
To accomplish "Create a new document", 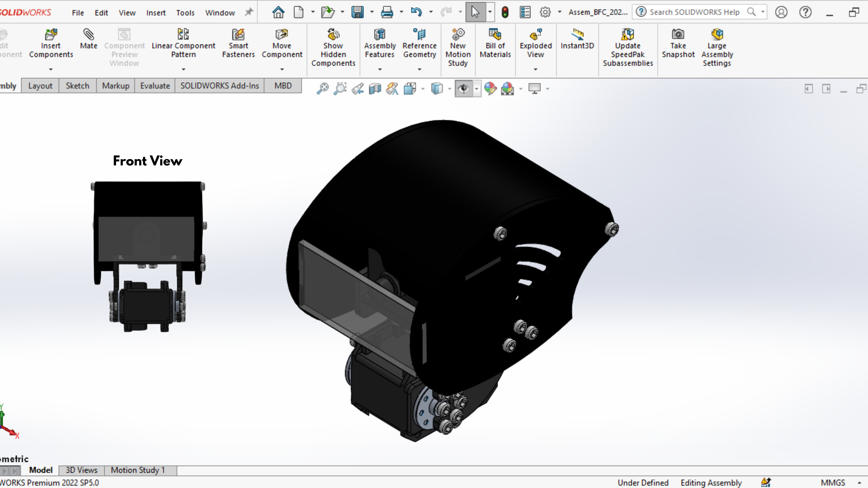I will (x=299, y=12).
